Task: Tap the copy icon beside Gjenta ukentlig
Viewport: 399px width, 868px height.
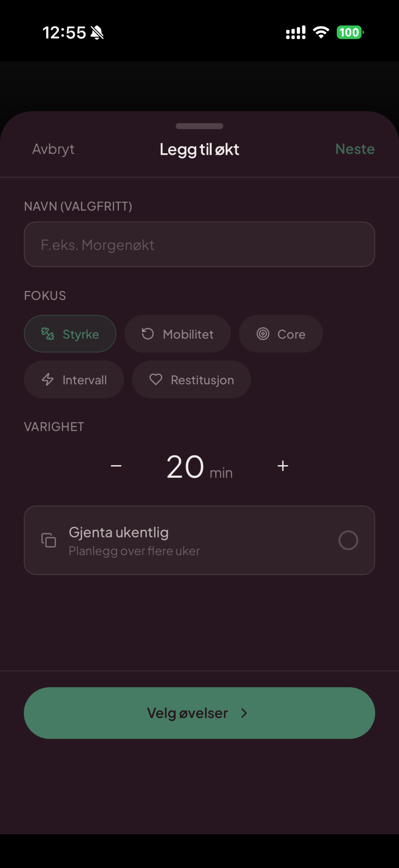Action: (x=49, y=540)
